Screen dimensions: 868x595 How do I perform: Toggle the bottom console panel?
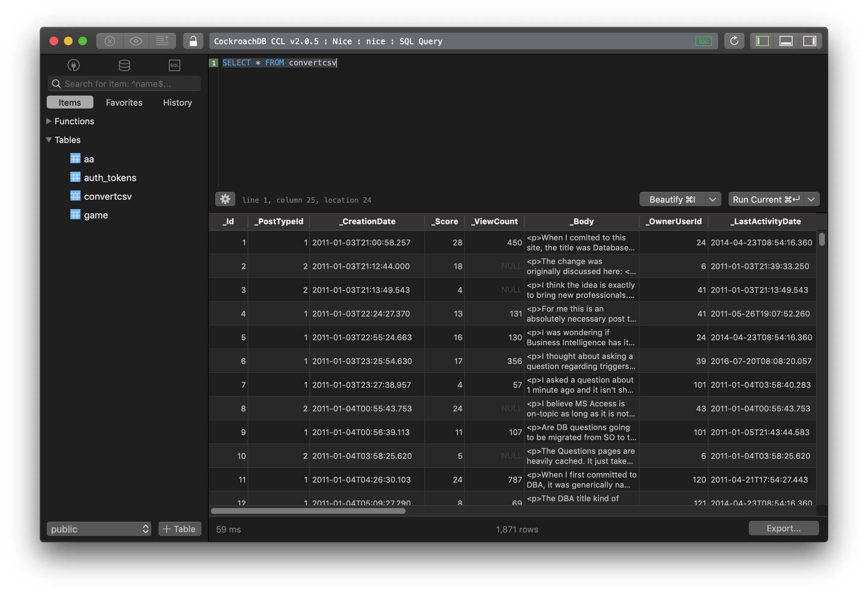coord(786,41)
